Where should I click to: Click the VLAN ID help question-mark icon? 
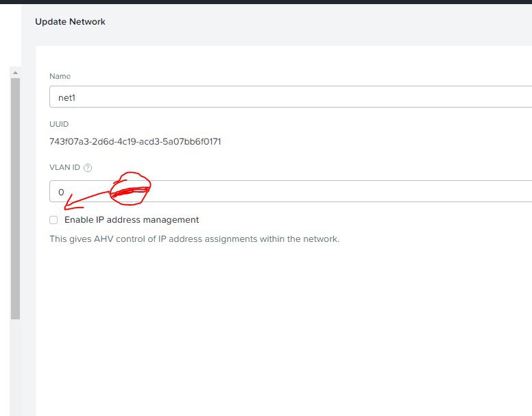[x=88, y=168]
